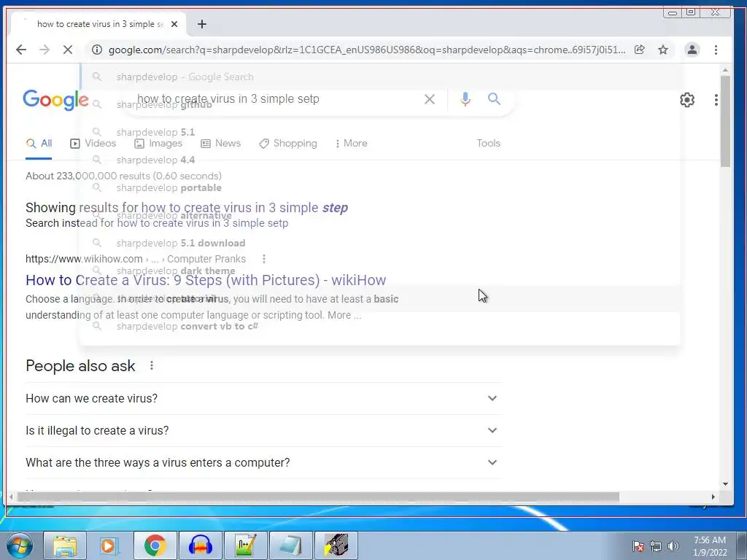
Task: Share this page icon in address bar
Action: click(x=639, y=50)
